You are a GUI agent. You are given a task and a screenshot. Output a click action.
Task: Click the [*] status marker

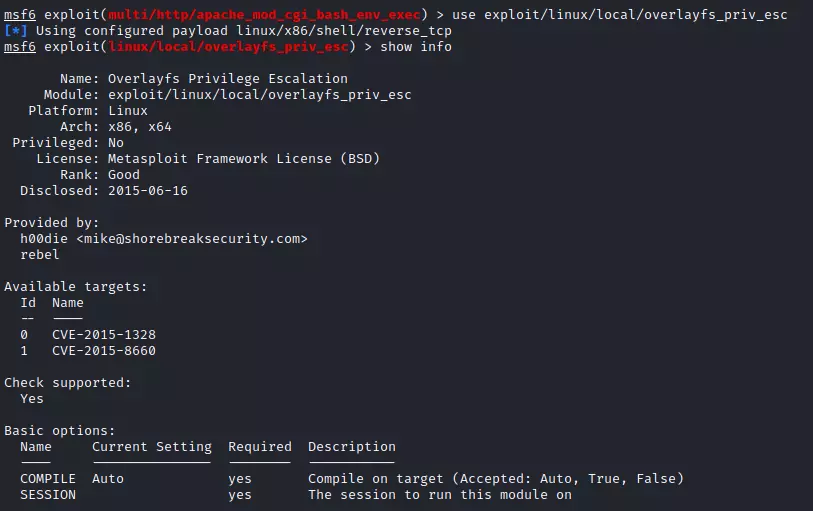coord(16,31)
